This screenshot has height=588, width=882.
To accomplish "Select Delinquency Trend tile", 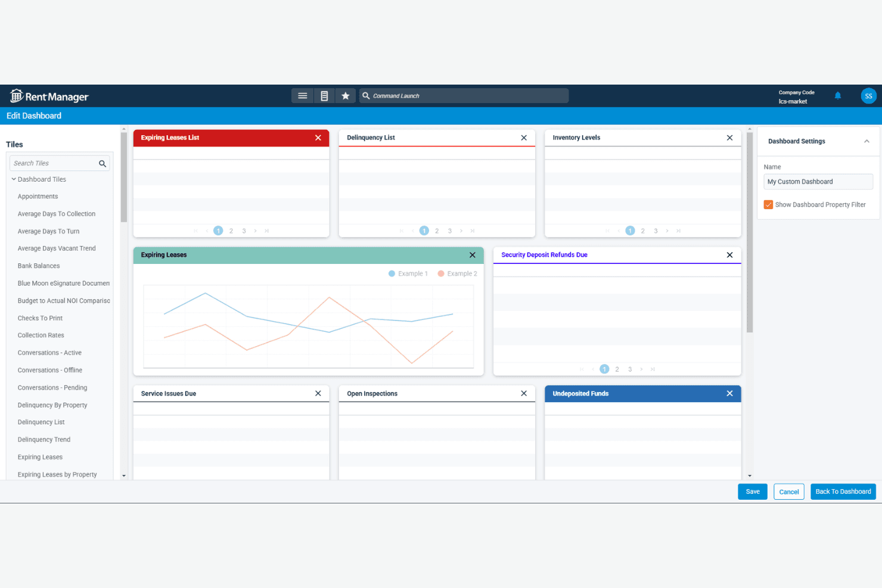I will pyautogui.click(x=44, y=440).
